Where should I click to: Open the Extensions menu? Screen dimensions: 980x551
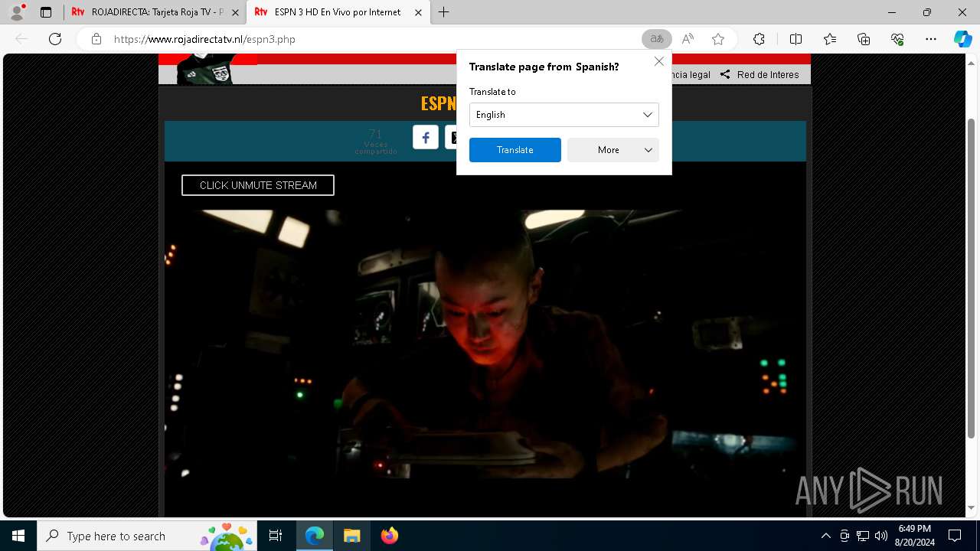[x=759, y=39]
